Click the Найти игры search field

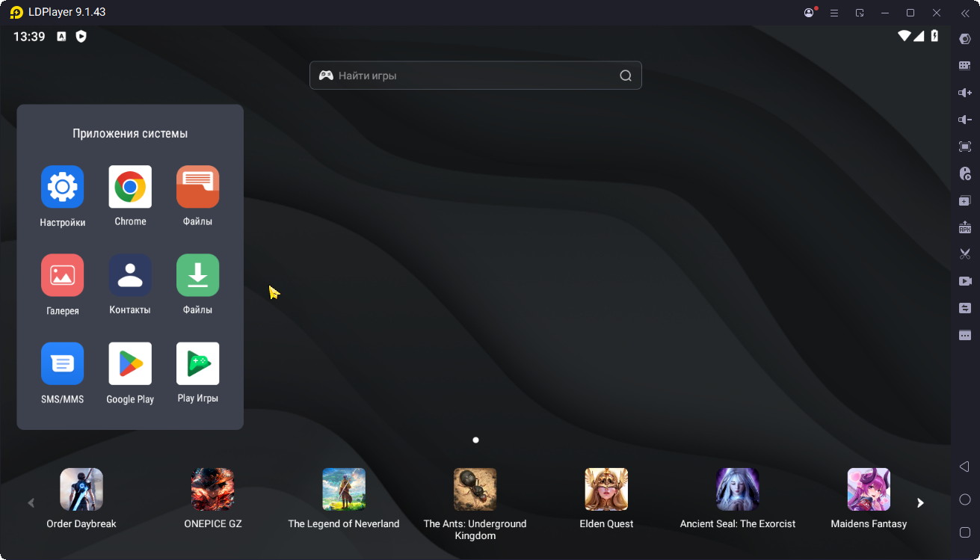pyautogui.click(x=475, y=76)
